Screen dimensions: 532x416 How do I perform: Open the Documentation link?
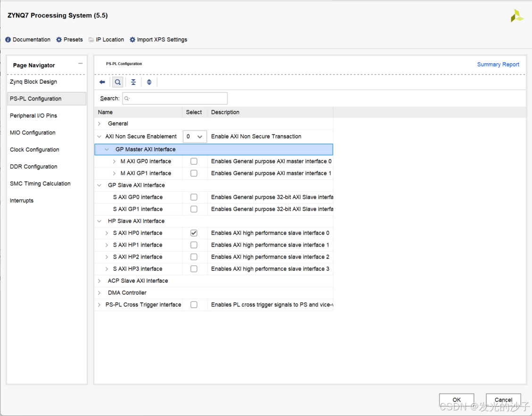tap(32, 40)
